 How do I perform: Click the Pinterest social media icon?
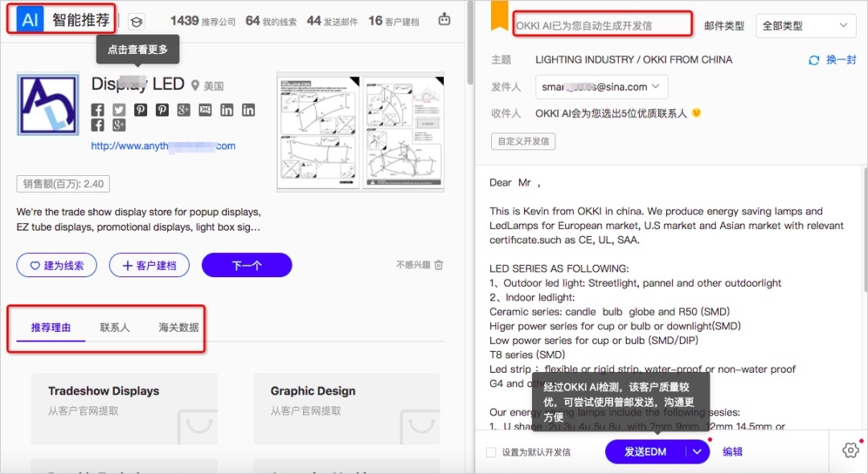(141, 109)
